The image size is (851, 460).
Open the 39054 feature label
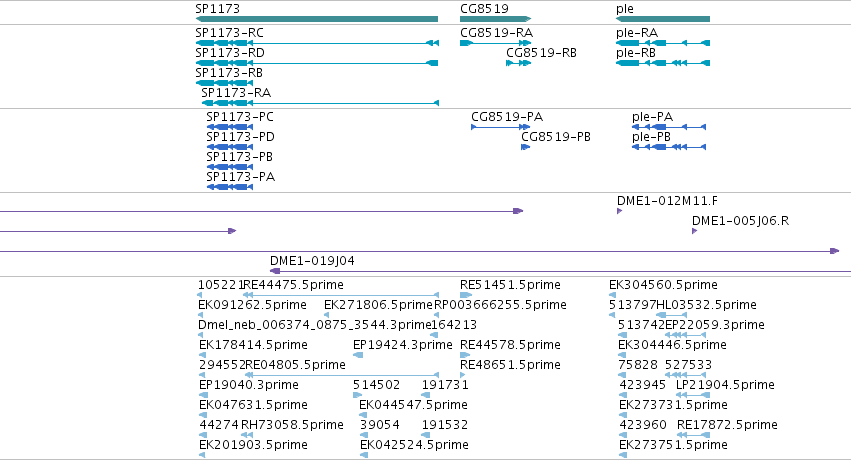[380, 425]
